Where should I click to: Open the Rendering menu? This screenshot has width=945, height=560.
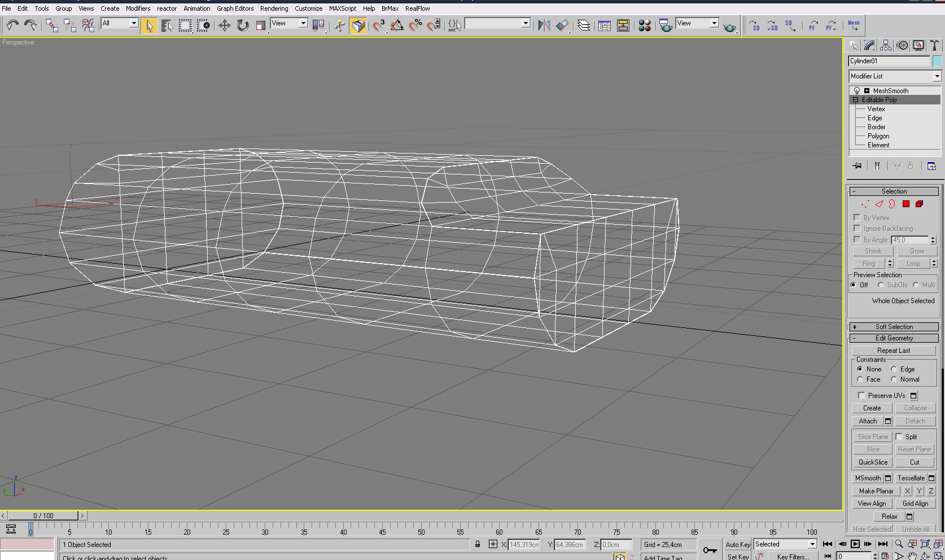[274, 8]
